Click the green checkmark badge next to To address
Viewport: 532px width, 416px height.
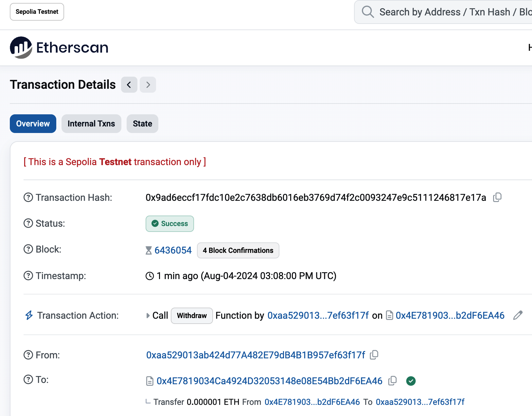pyautogui.click(x=411, y=381)
